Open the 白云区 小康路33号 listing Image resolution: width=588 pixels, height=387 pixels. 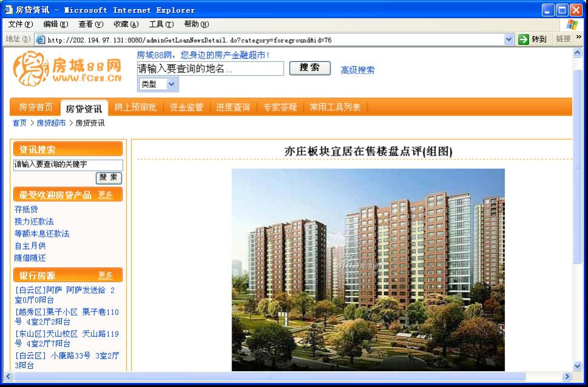[x=67, y=360]
